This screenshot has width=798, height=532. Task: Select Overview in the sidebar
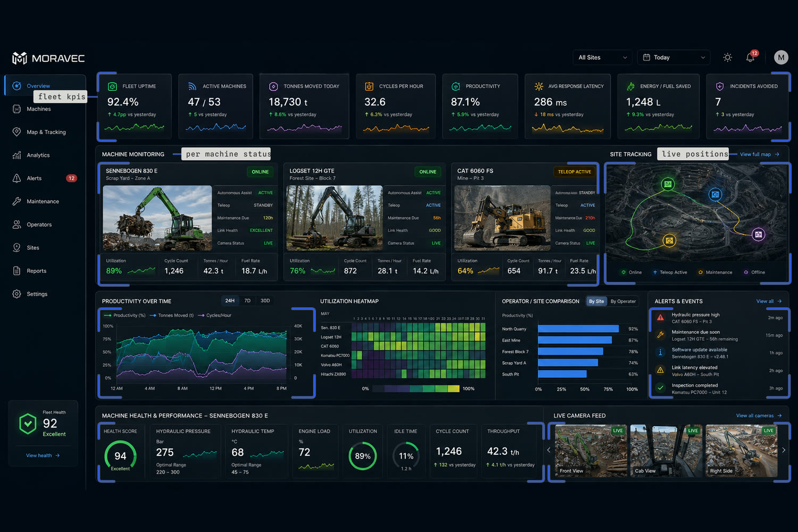(x=45, y=86)
